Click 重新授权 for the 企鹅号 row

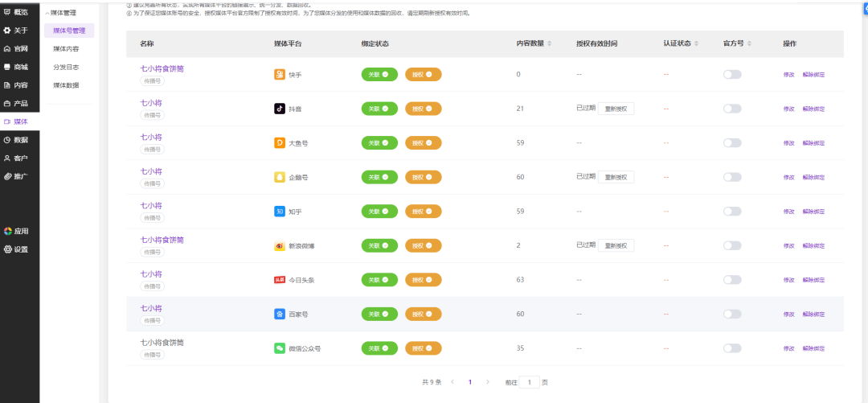(616, 177)
